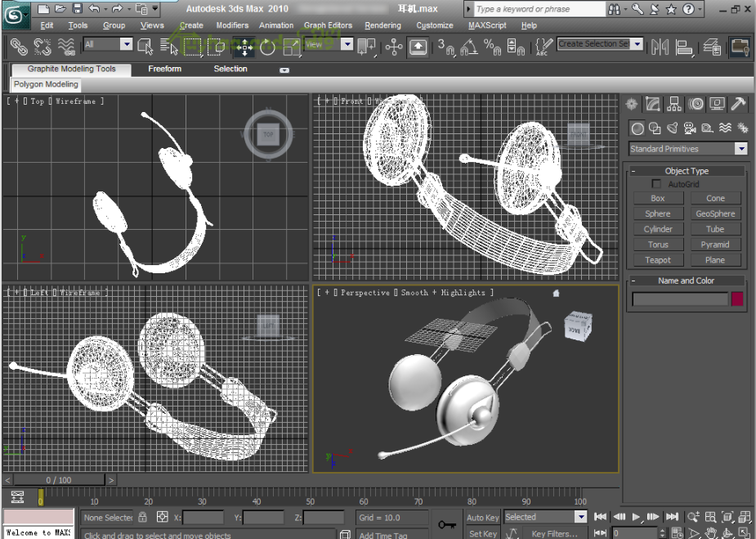Select the Link tool
Screen dimensions: 756x539
pyautogui.click(x=19, y=47)
